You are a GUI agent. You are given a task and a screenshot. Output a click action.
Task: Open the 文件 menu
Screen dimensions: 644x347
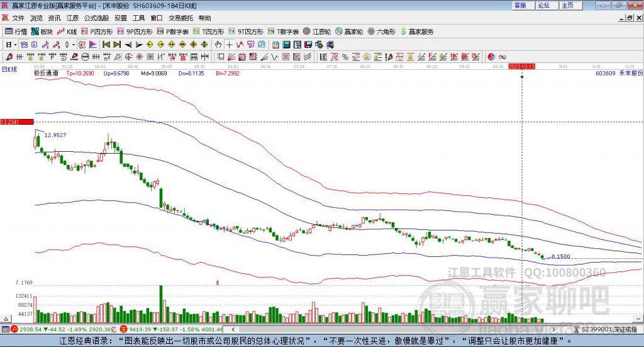pos(18,18)
